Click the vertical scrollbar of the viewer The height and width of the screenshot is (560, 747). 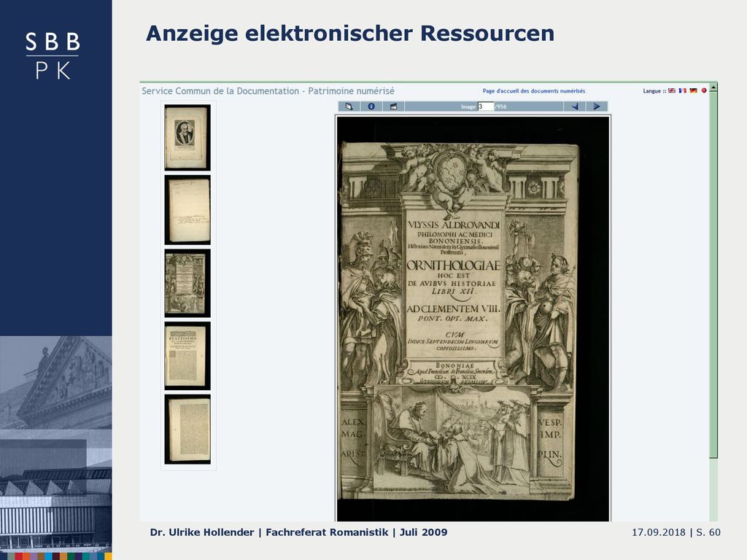point(713,276)
